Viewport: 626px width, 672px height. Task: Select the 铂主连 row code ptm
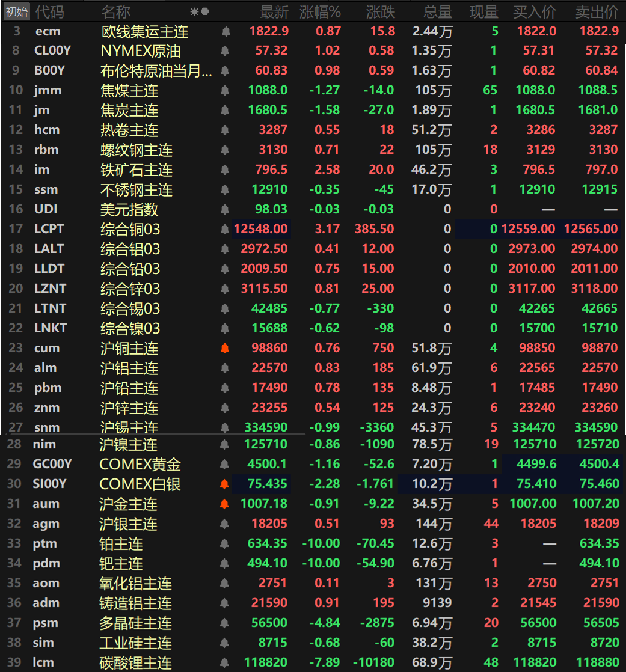tap(45, 544)
